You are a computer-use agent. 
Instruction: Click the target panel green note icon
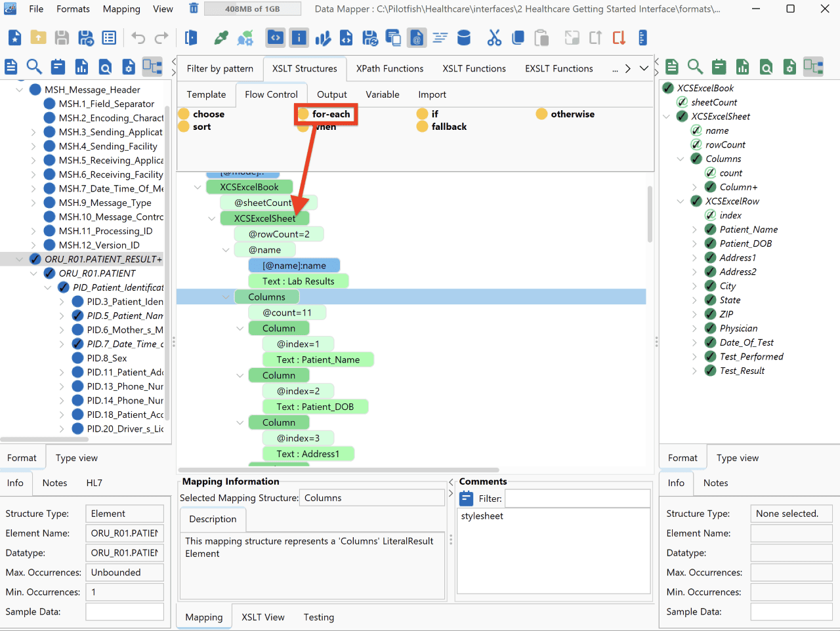tap(719, 66)
